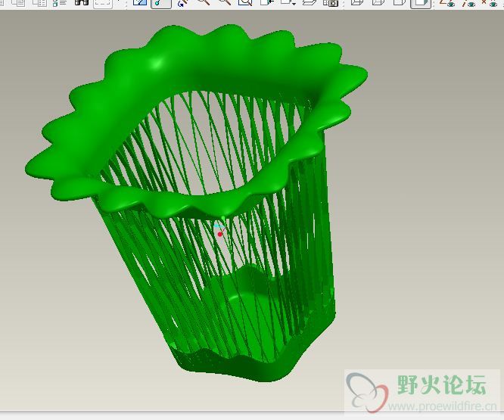Select the dashed selection box tool
The width and height of the screenshot is (504, 420).
pos(103,3)
